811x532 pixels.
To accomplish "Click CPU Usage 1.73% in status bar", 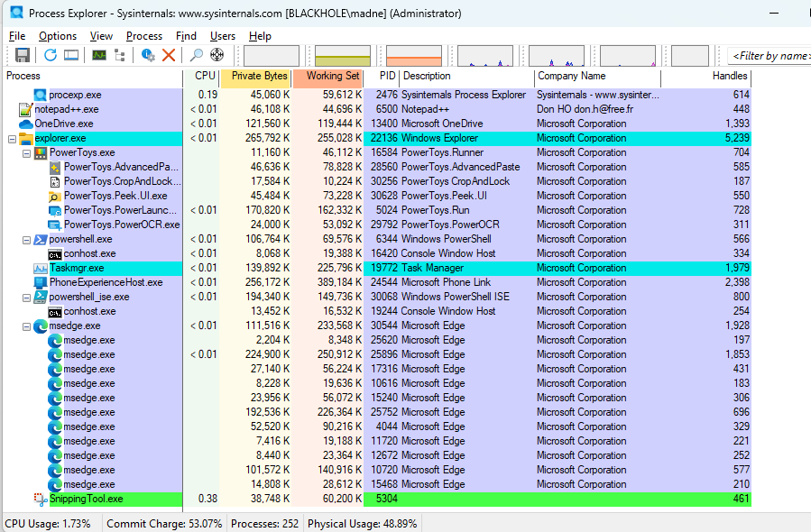I will [x=48, y=524].
